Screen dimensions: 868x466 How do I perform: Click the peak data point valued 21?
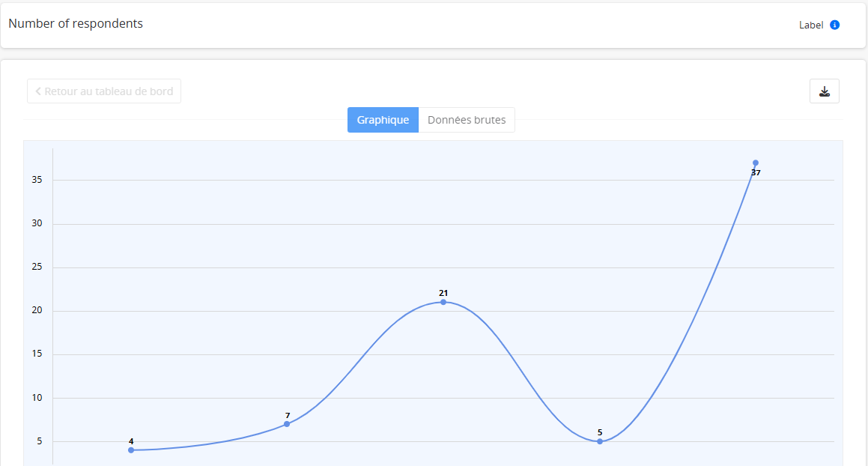(443, 302)
